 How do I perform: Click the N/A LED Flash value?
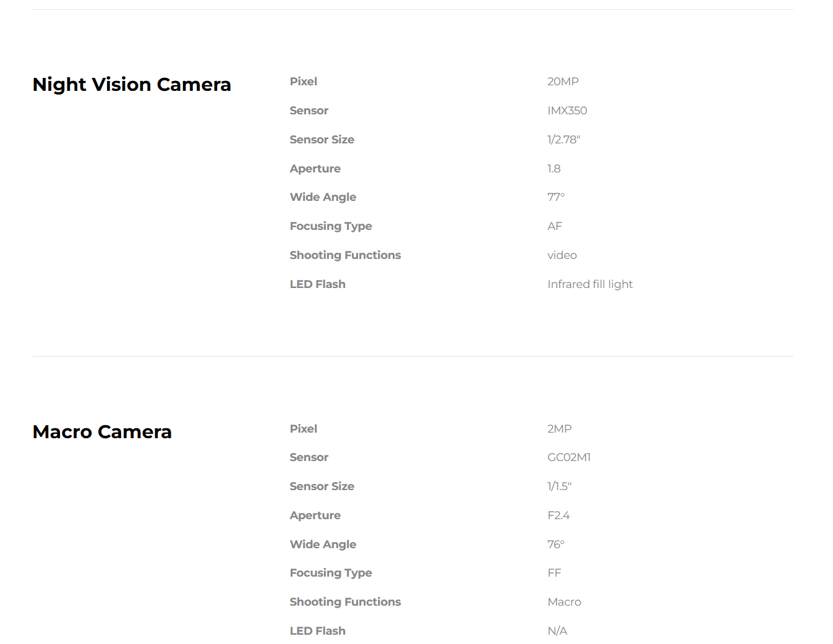557,631
